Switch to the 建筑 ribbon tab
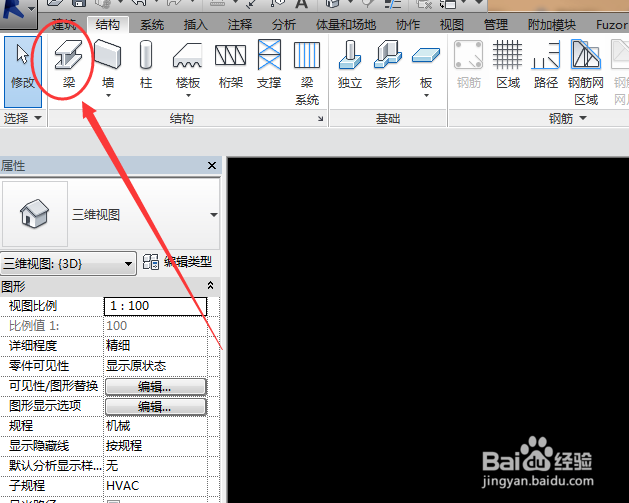Image resolution: width=629 pixels, height=503 pixels. (64, 25)
